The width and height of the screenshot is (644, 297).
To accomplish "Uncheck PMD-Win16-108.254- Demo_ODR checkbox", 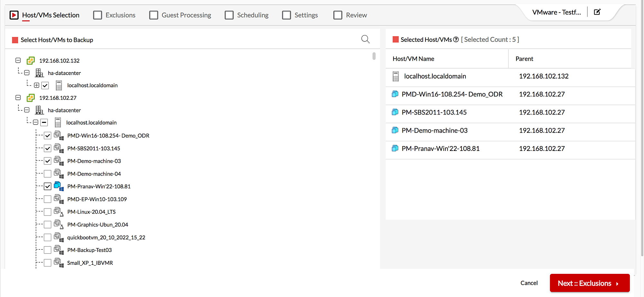I will click(x=48, y=135).
